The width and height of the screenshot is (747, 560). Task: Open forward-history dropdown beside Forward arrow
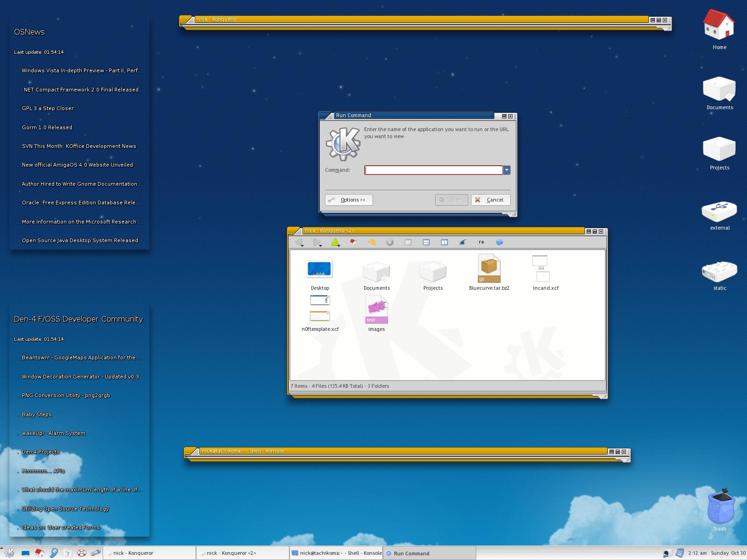click(321, 245)
